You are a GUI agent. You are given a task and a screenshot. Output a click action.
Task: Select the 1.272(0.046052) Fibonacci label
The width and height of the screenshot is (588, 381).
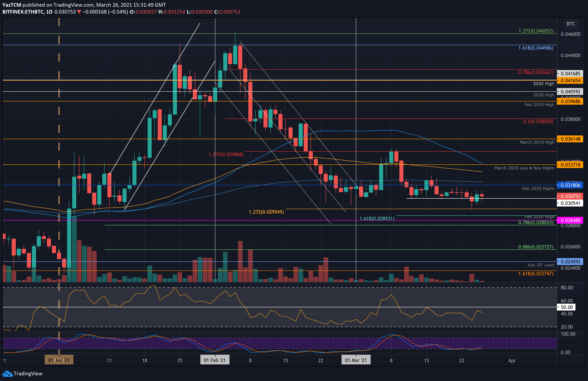tap(536, 31)
